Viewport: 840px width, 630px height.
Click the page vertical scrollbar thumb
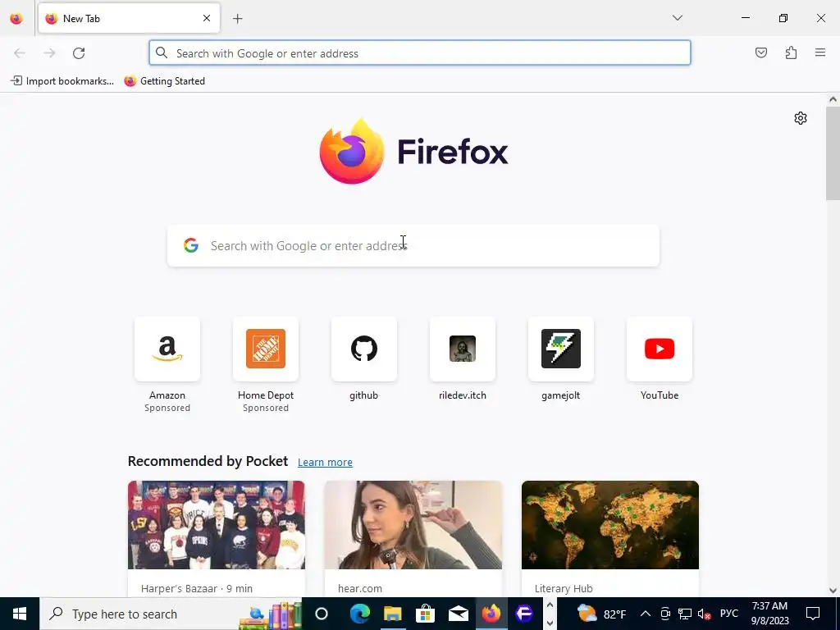[833, 153]
